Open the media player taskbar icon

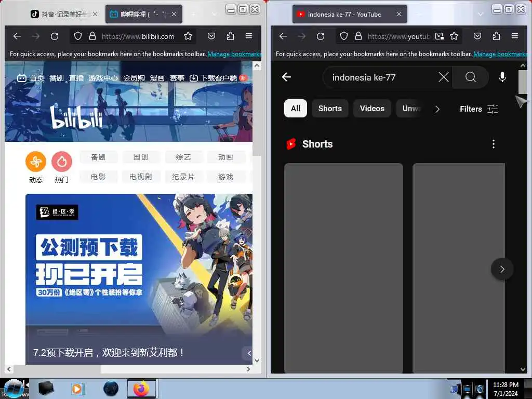(x=77, y=389)
